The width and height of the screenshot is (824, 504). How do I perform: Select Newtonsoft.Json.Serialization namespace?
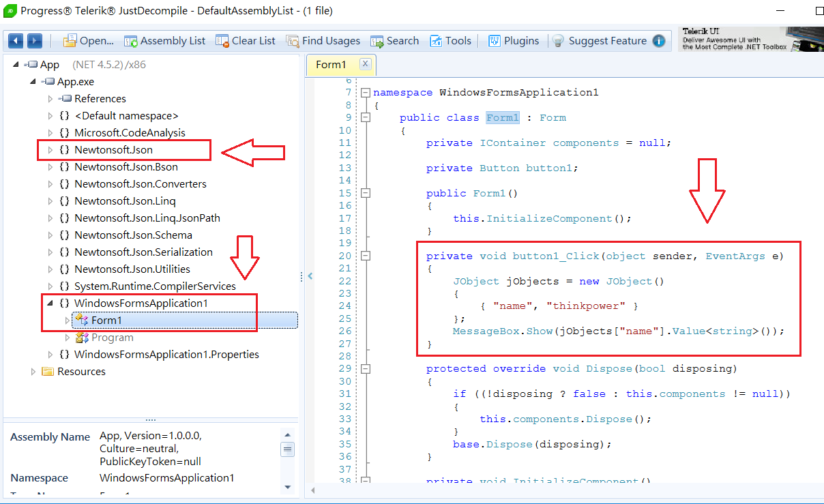coord(143,252)
